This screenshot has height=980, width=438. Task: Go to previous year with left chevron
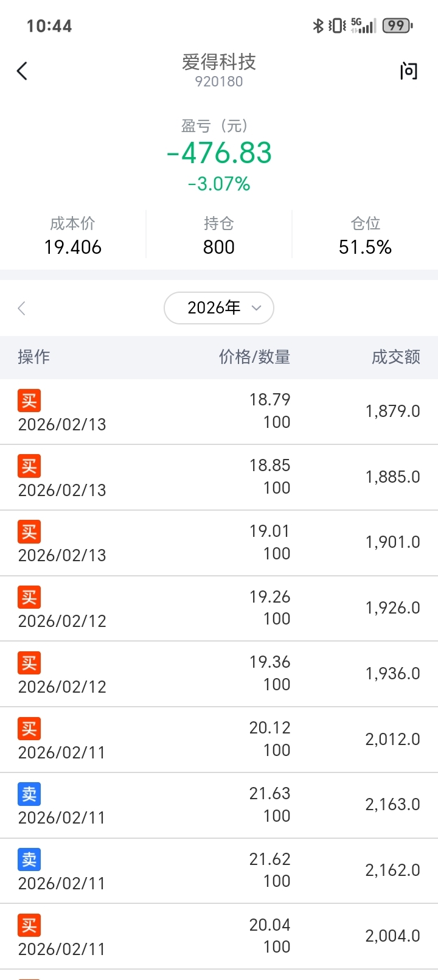(x=22, y=308)
